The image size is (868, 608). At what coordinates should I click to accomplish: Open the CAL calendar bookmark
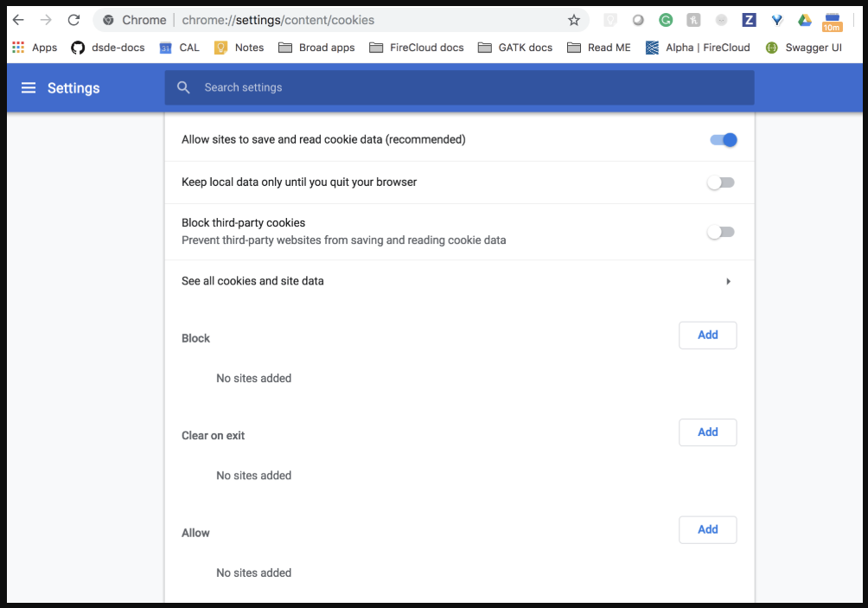click(x=179, y=48)
